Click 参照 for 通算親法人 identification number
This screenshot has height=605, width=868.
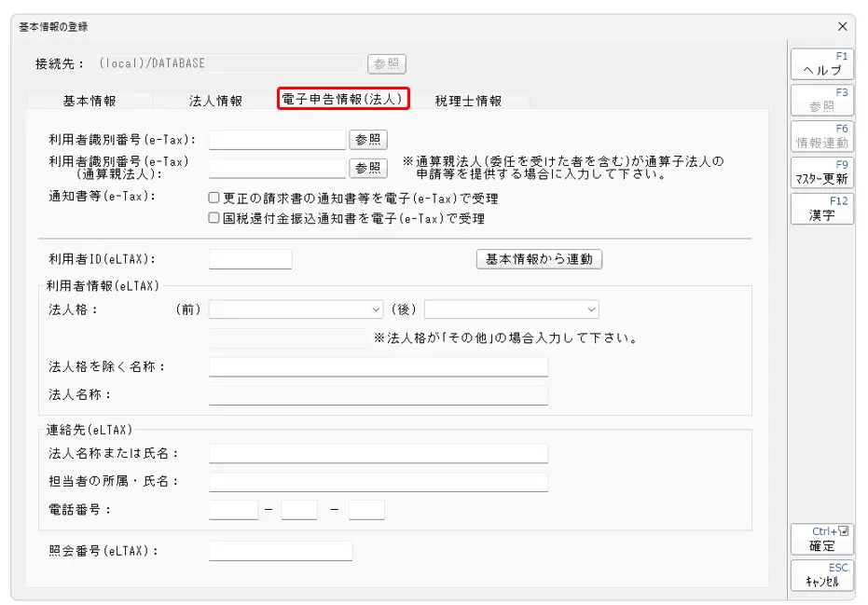click(x=368, y=168)
